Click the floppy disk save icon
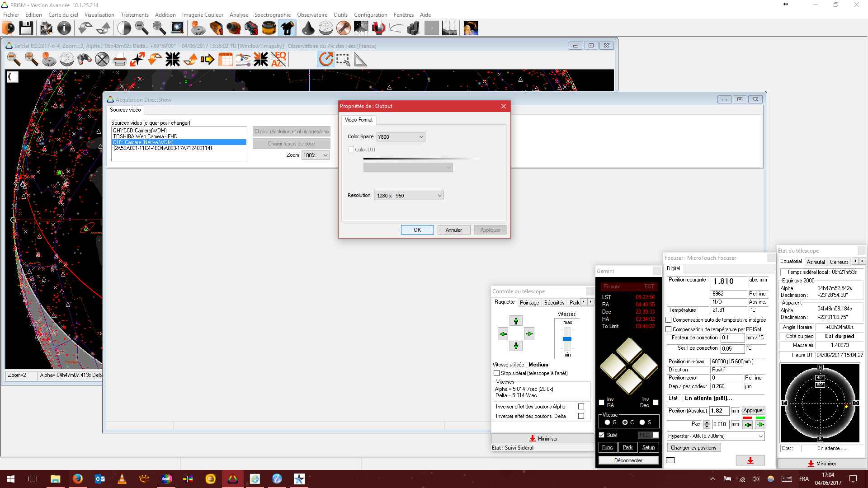 pyautogui.click(x=26, y=28)
